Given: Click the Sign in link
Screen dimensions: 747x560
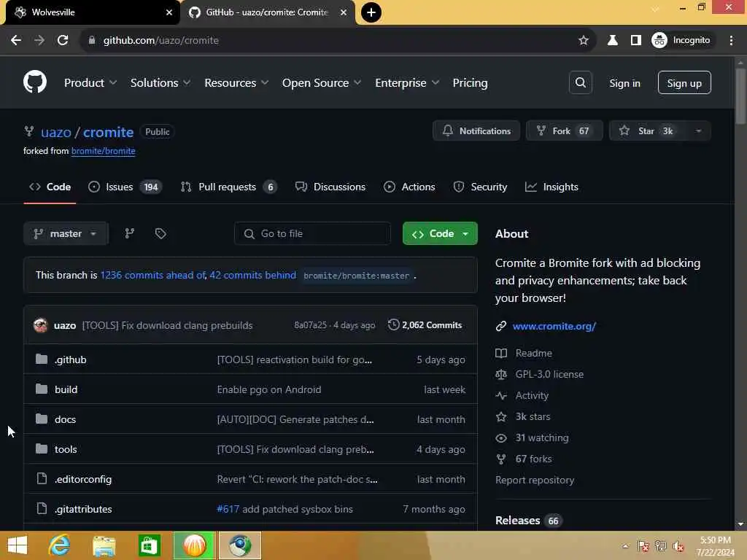Looking at the screenshot, I should pyautogui.click(x=624, y=83).
